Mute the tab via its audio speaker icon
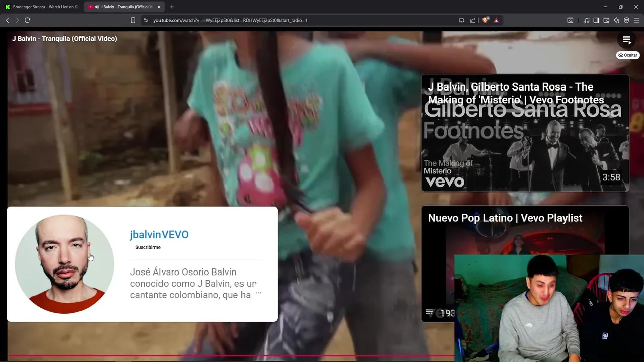The height and width of the screenshot is (362, 644). (97, 7)
